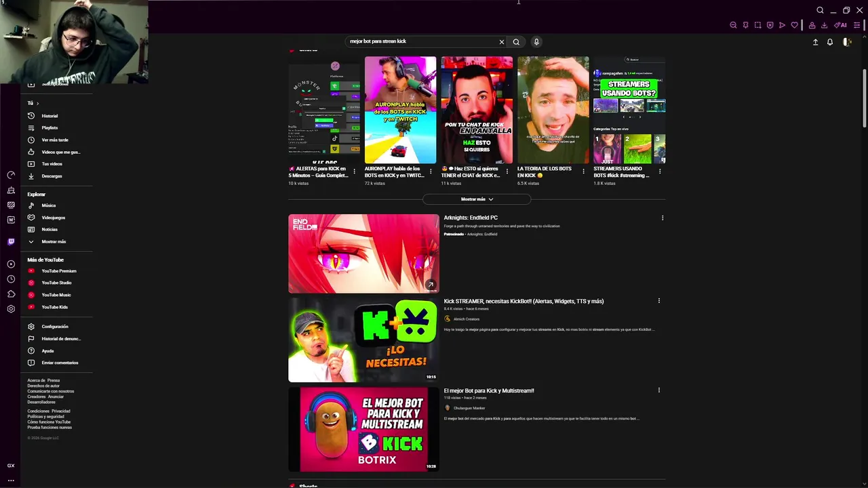The height and width of the screenshot is (488, 868).
Task: Open options menu for KickBot video
Action: 659,301
